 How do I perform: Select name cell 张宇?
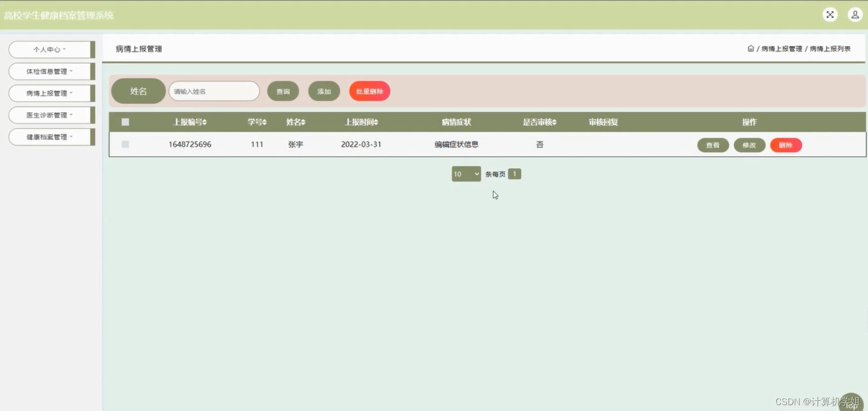pos(296,144)
